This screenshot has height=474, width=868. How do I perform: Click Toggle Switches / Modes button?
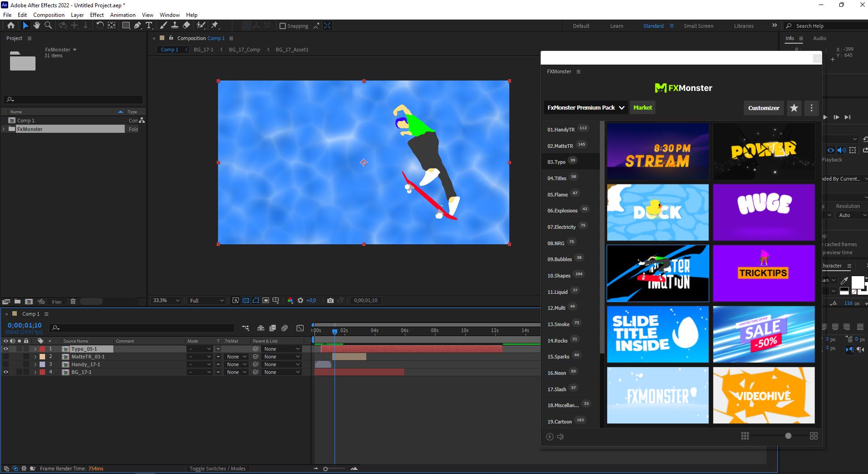[218, 469]
